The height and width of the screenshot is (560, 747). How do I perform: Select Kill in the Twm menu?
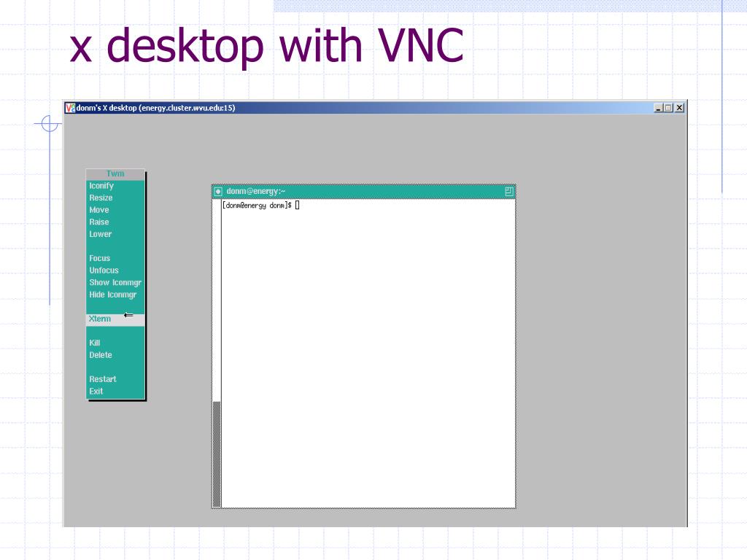(115, 343)
